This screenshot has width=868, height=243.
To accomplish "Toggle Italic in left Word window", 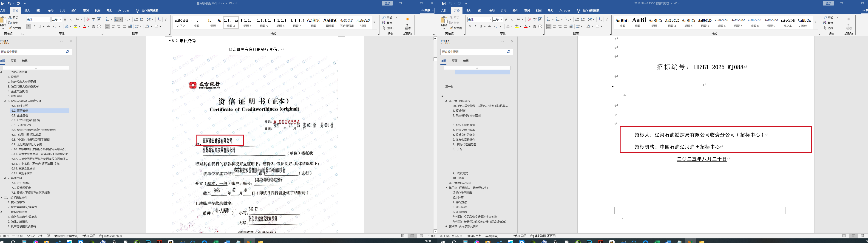I will 34,27.
